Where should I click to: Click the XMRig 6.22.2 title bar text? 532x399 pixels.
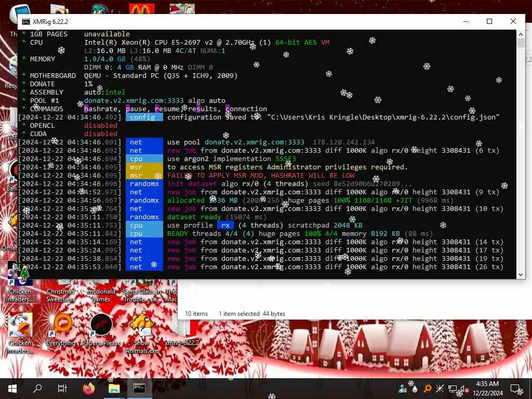[50, 22]
